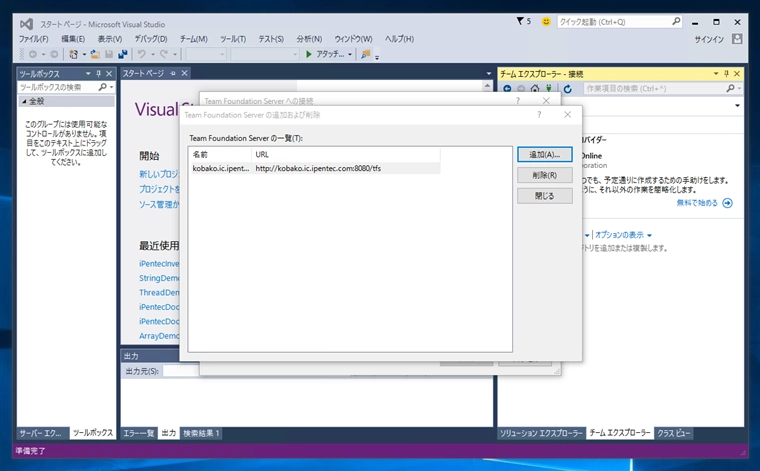Click the サインイン link
Viewport: 760px width, 471px height.
(709, 39)
